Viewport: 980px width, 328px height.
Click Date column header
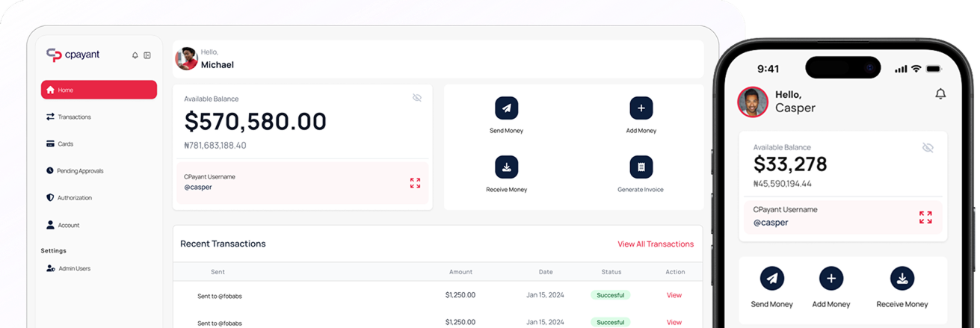(x=546, y=272)
